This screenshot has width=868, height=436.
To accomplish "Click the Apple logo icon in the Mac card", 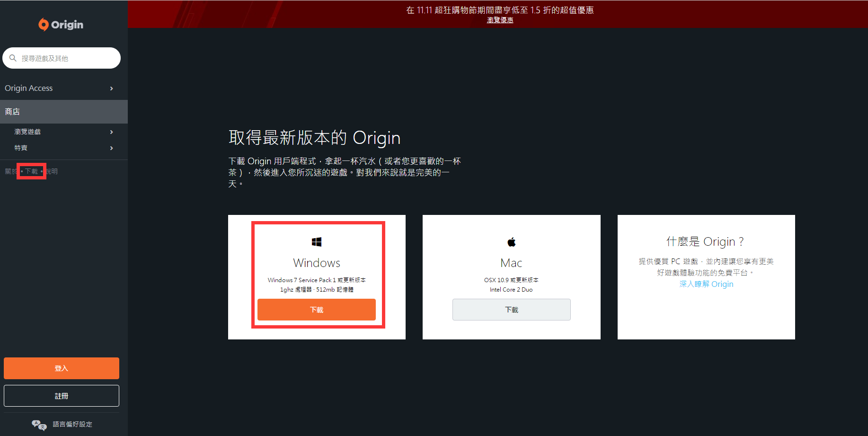I will (x=511, y=242).
